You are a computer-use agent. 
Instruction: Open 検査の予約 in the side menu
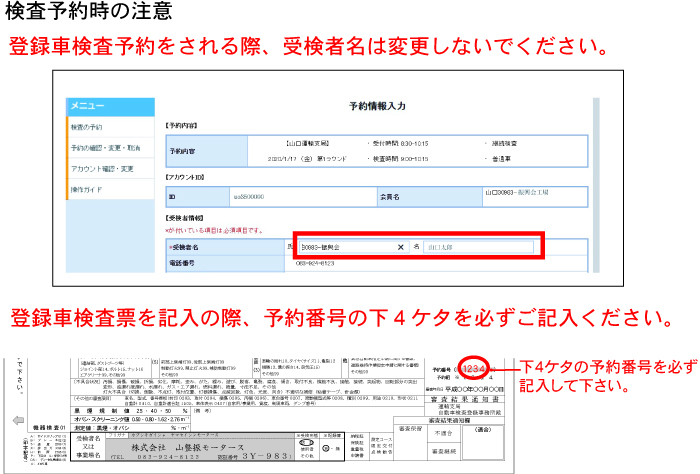click(x=87, y=127)
